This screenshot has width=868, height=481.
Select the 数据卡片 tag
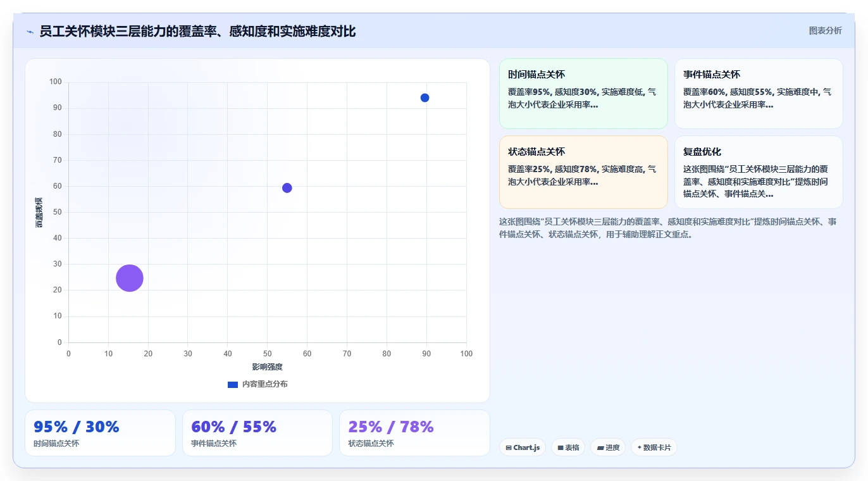click(x=654, y=447)
